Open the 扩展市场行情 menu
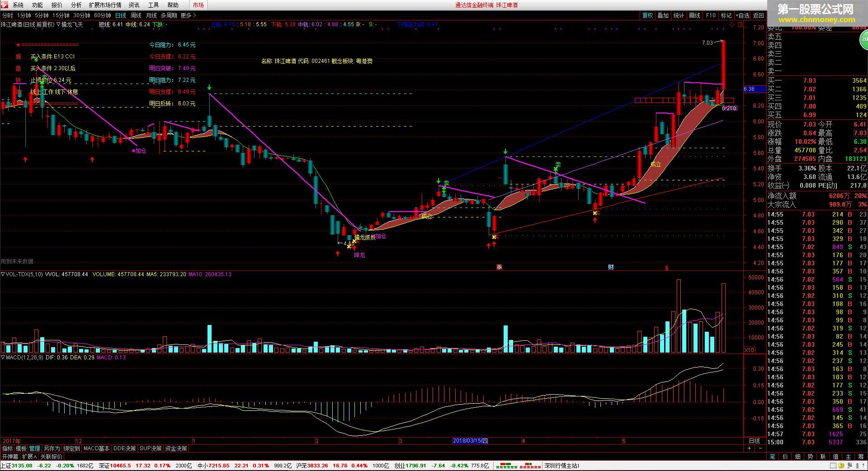This screenshot has width=868, height=471. click(105, 5)
